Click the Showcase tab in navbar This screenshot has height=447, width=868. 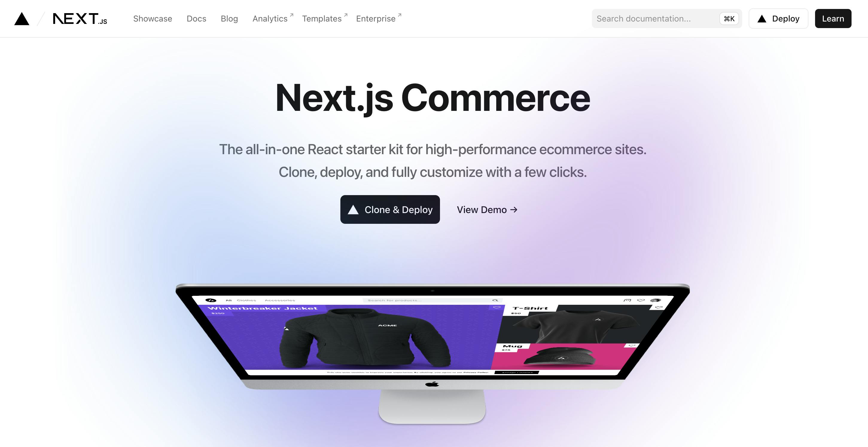(x=152, y=18)
